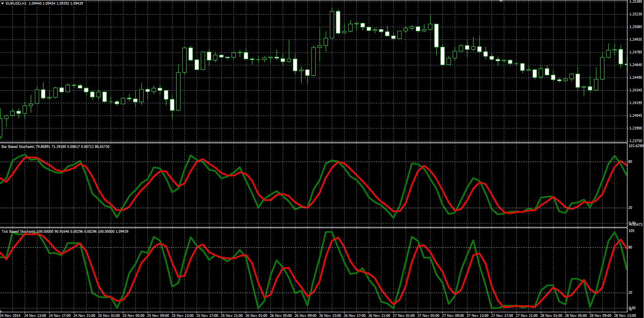Click price label 1.24345 on the scale

[x=636, y=90]
